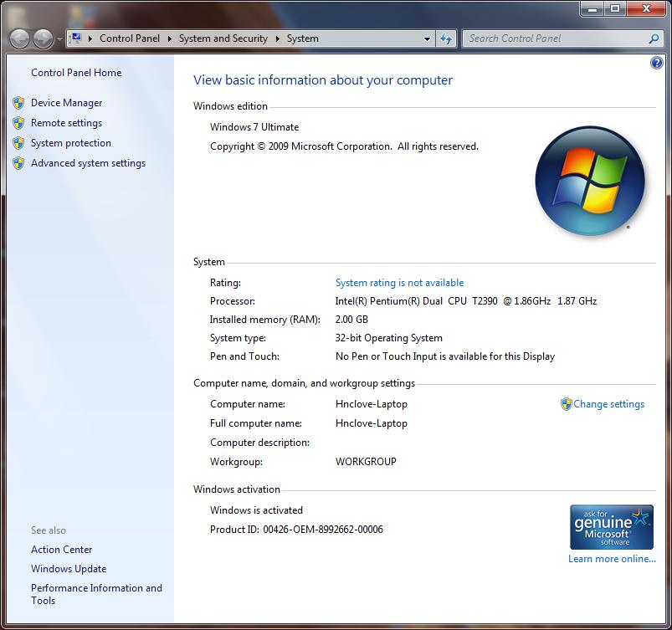Click the '2.00 GB' installed memory value
Screen dimensions: 672x630
pos(351,320)
